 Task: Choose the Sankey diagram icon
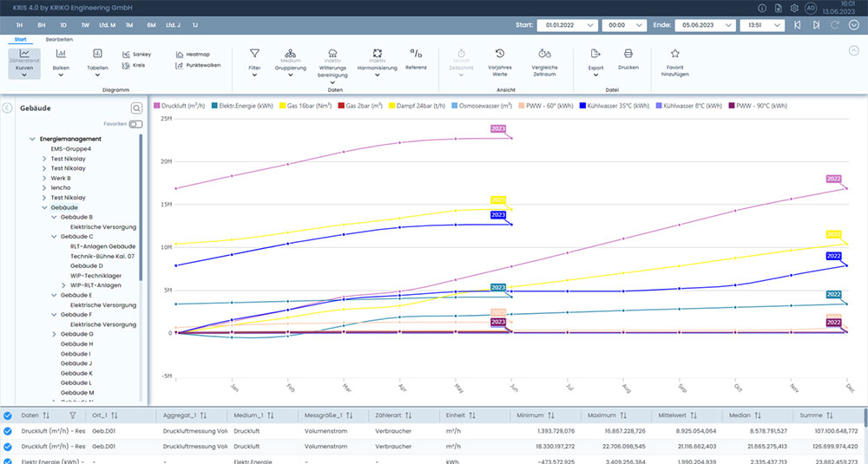(x=126, y=54)
